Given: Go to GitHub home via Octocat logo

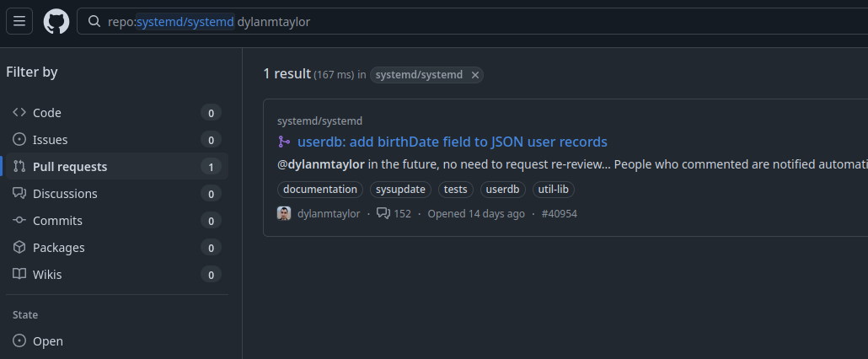Looking at the screenshot, I should 56,21.
